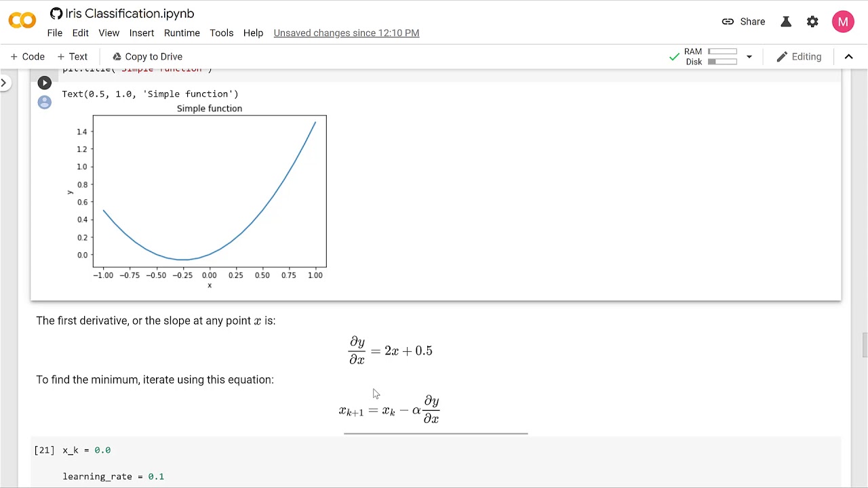Open the View menu
This screenshot has height=488, width=868.
pos(109,33)
